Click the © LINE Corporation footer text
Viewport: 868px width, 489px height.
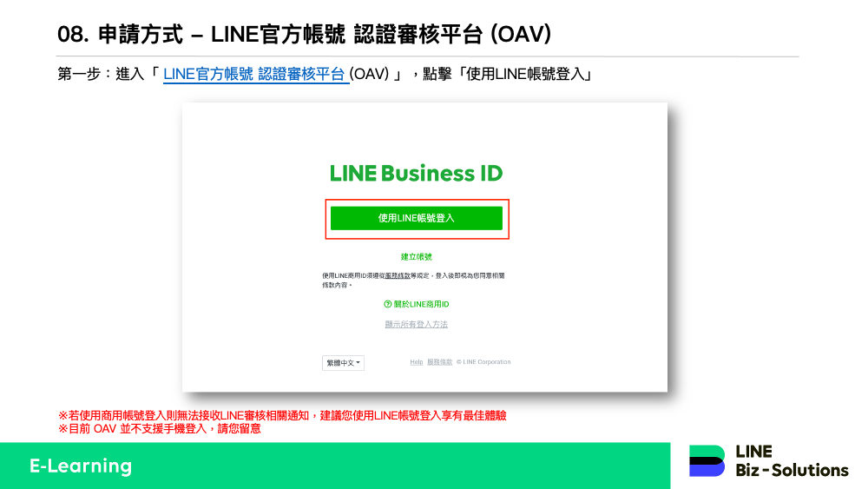click(x=483, y=362)
